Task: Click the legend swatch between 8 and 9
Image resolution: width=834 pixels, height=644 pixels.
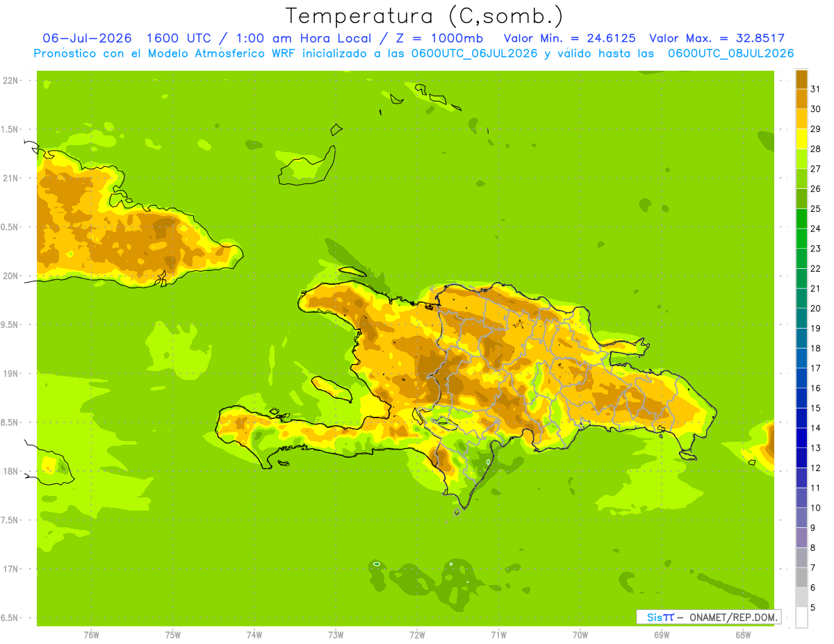Action: pos(801,537)
